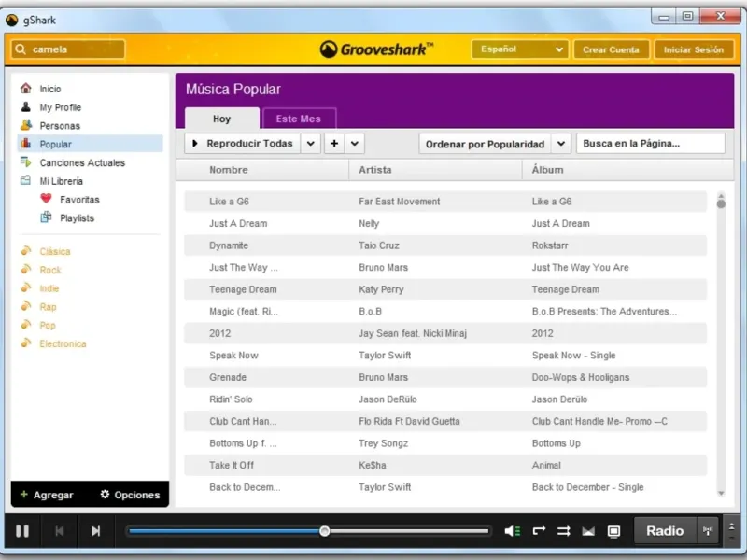Click Iniciar Sesión button
The width and height of the screenshot is (747, 560).
[693, 49]
